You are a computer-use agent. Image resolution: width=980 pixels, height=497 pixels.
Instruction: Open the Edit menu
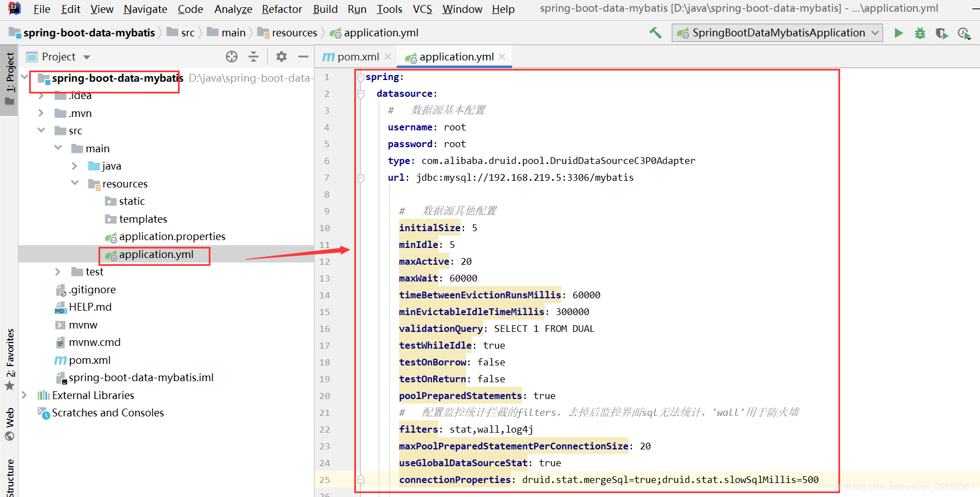coord(71,9)
